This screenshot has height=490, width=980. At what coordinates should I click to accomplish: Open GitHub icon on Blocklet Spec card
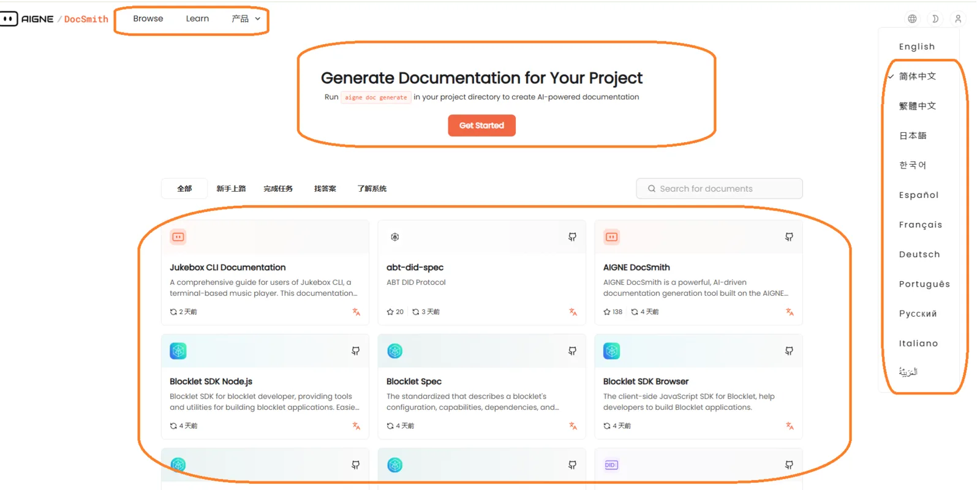click(572, 351)
